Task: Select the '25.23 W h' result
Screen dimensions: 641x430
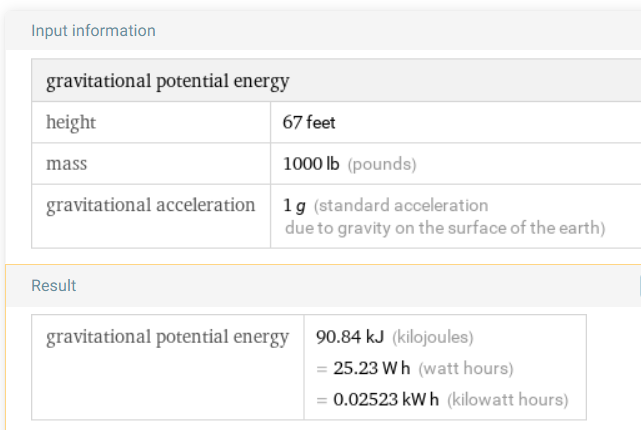Action: 372,368
